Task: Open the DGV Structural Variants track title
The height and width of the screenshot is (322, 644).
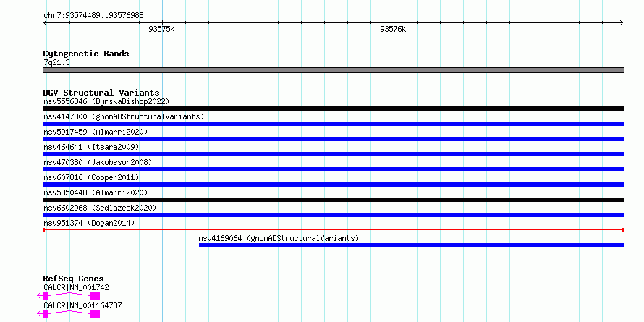Action: coord(101,93)
